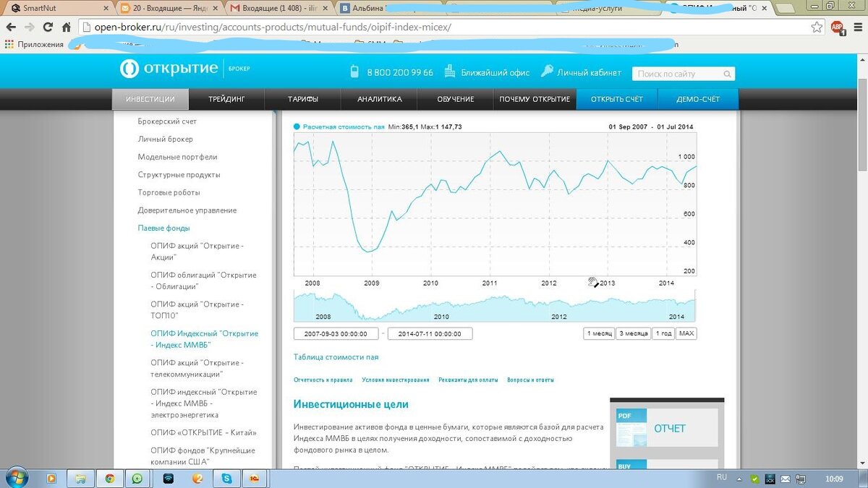Open the Вопросы и ответы link
This screenshot has width=868, height=488.
click(x=531, y=380)
